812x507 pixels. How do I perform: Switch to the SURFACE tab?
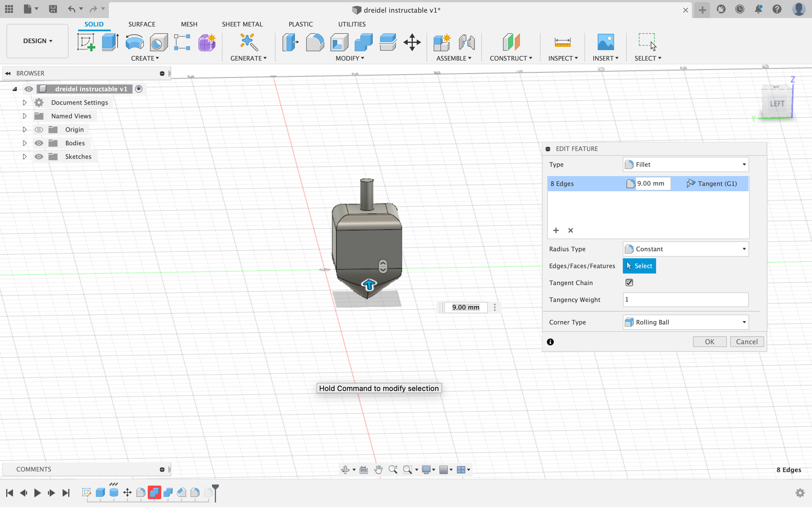142,24
